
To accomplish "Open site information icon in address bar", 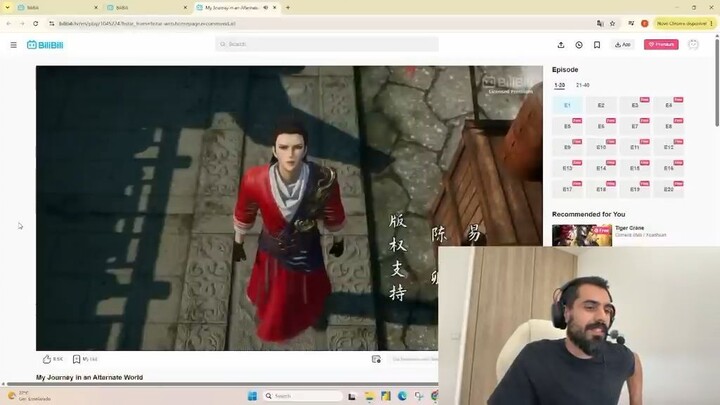I will (51, 23).
